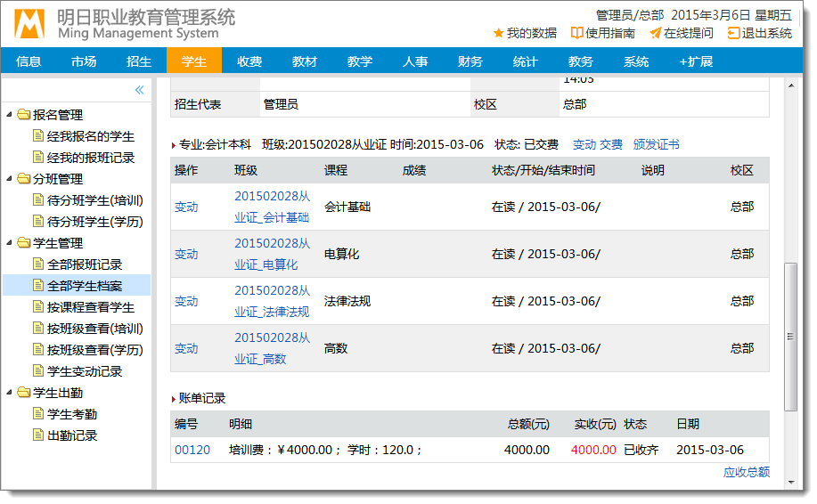Click document icon beside 待分班学生(培训)
The width and height of the screenshot is (817, 504).
click(x=38, y=200)
